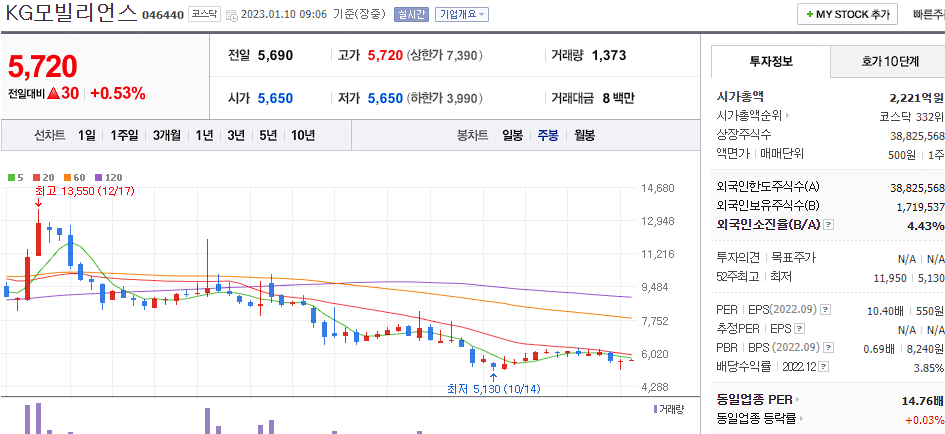
Task: Open the help icon next to PBR BPS (2022.09)
Action: click(x=829, y=348)
